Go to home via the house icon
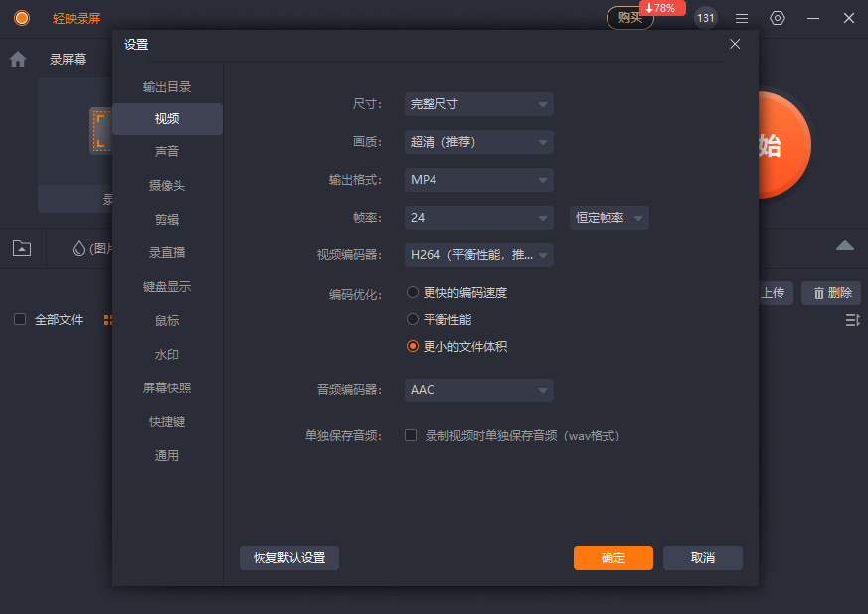Viewport: 868px width, 614px height. [x=18, y=59]
